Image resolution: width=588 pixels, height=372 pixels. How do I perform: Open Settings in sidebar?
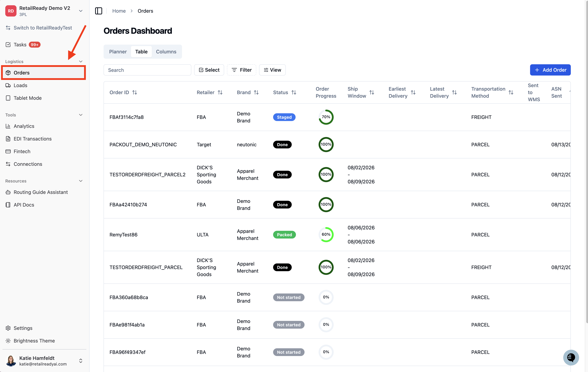pos(44,328)
